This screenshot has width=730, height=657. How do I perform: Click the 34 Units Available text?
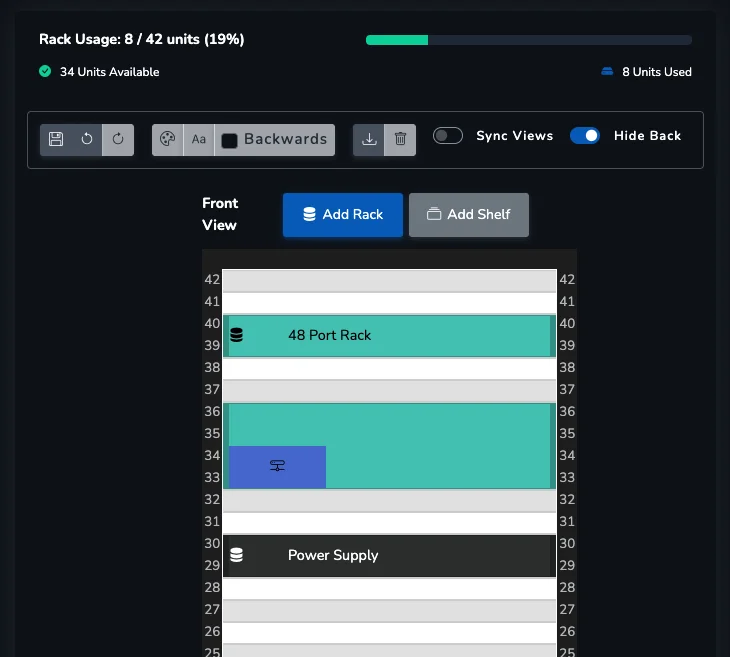coord(109,72)
